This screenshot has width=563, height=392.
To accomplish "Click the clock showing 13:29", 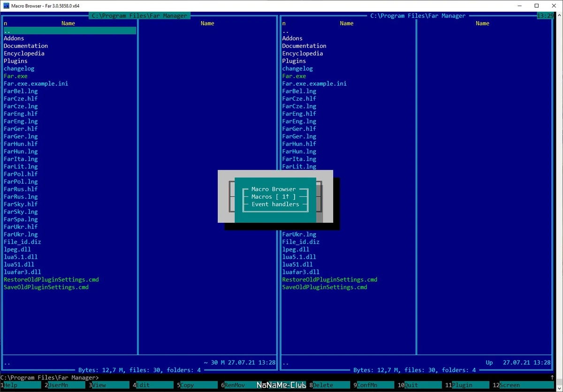I will (545, 15).
